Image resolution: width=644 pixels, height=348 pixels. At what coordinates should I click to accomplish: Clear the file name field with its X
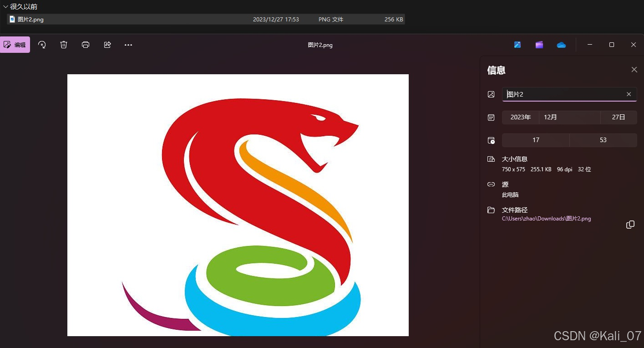[x=629, y=94]
